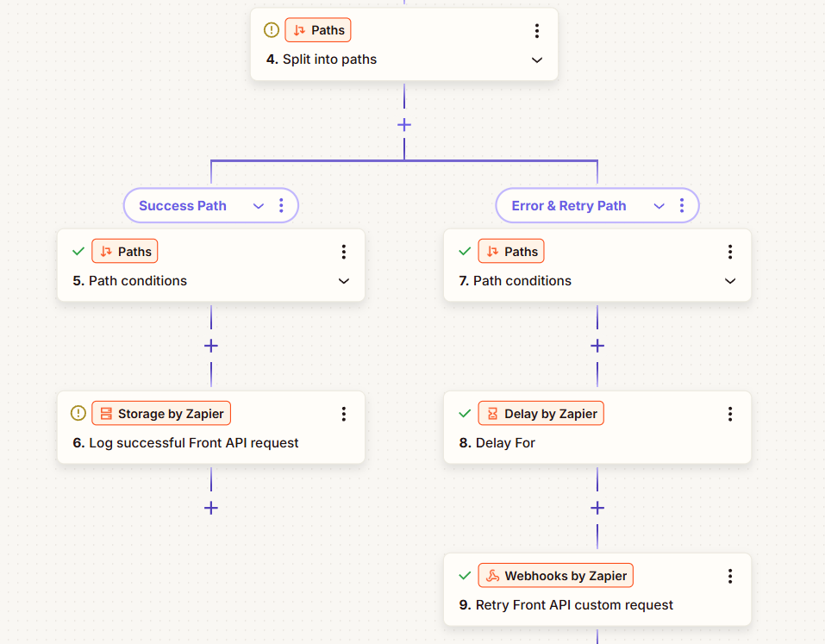Open the three-dot menu on step 8 Delay For
Viewport: 825px width, 644px height.
pyautogui.click(x=730, y=414)
